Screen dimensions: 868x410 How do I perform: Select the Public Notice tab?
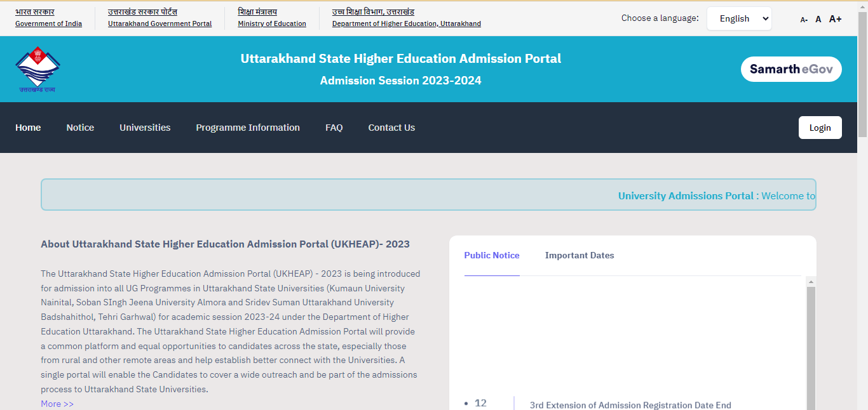pos(492,255)
